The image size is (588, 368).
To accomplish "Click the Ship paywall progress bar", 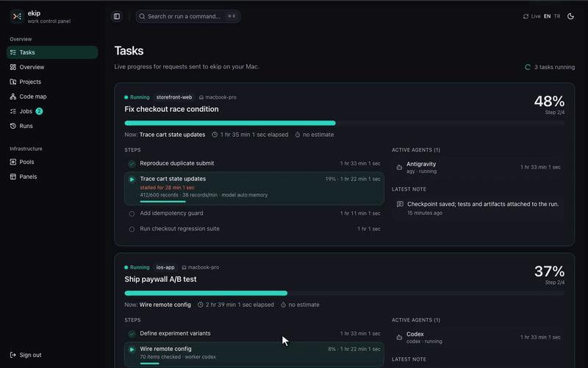I will click(x=344, y=293).
